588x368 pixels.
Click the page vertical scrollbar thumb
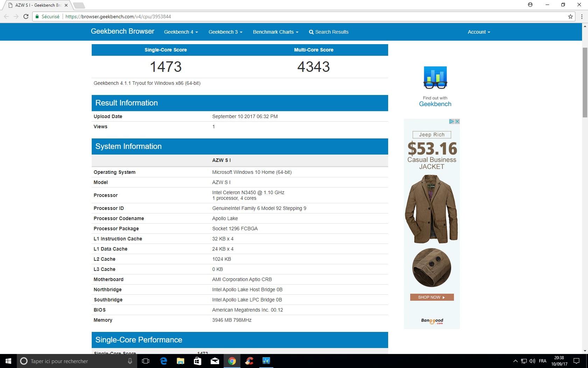pyautogui.click(x=585, y=82)
